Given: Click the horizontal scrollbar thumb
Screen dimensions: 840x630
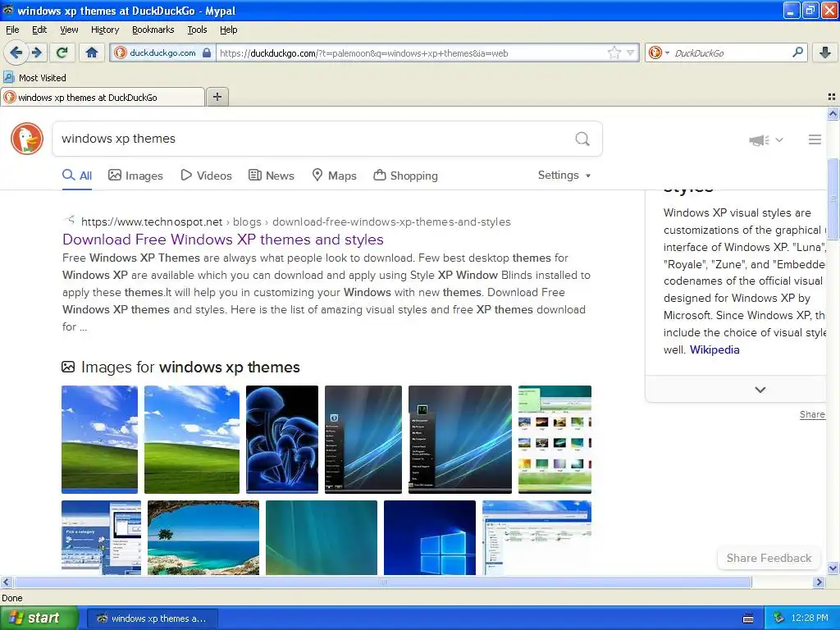Looking at the screenshot, I should click(x=382, y=582).
